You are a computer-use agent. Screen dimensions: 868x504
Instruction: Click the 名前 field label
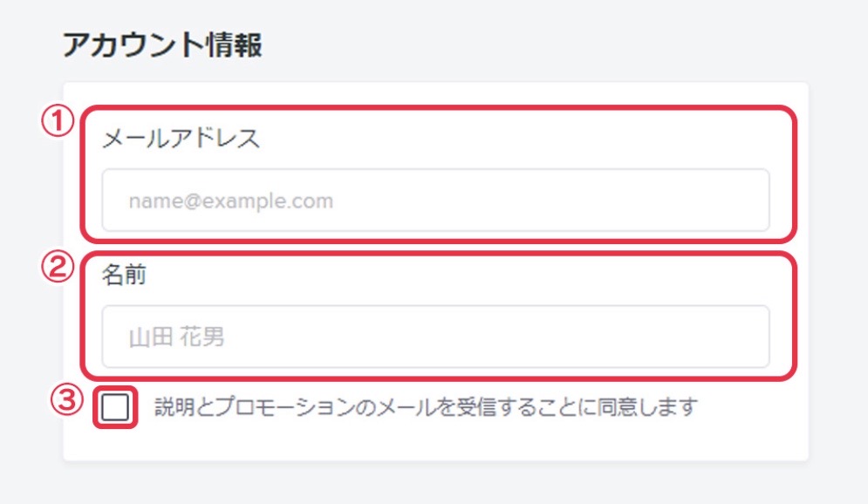124,275
